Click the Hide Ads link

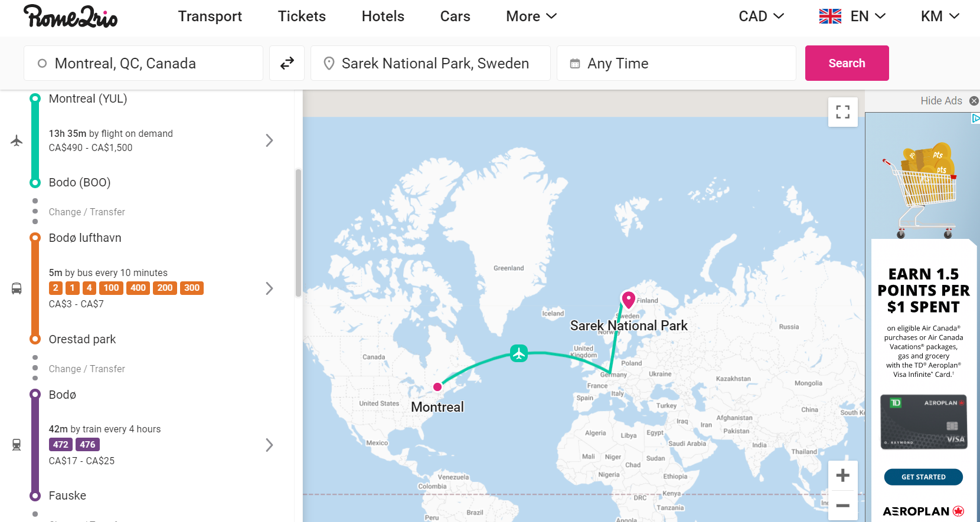[x=941, y=101]
